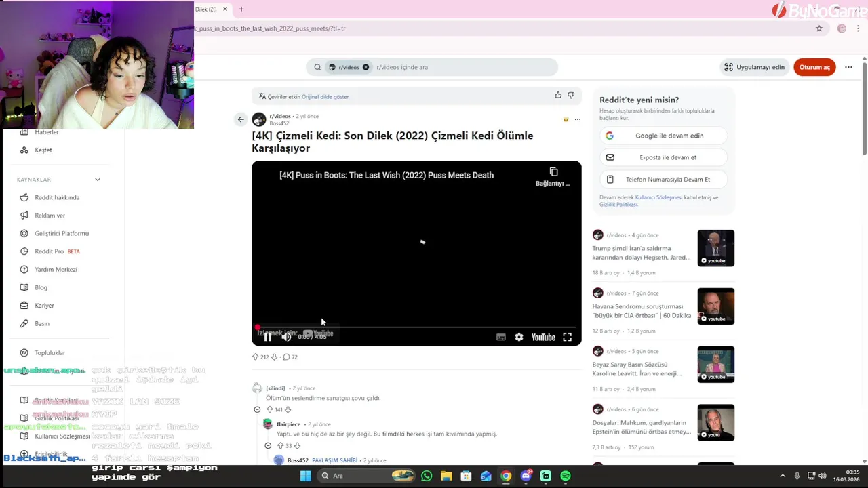Choose 'Telefon Numarasıyla Devam Et'
This screenshot has width=868, height=488.
663,180
